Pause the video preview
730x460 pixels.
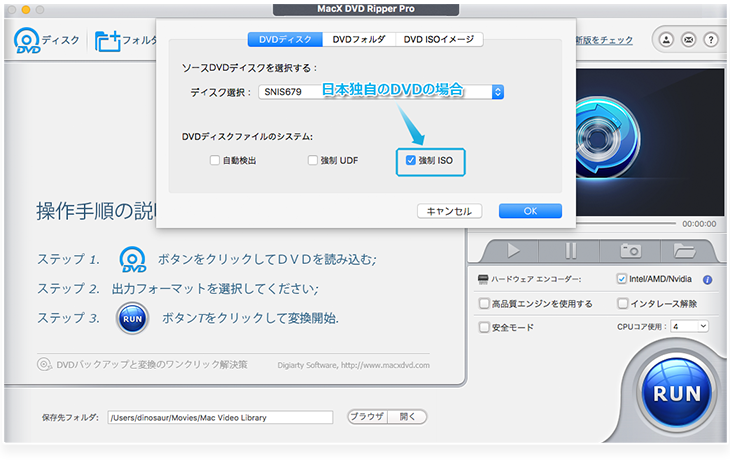(571, 250)
